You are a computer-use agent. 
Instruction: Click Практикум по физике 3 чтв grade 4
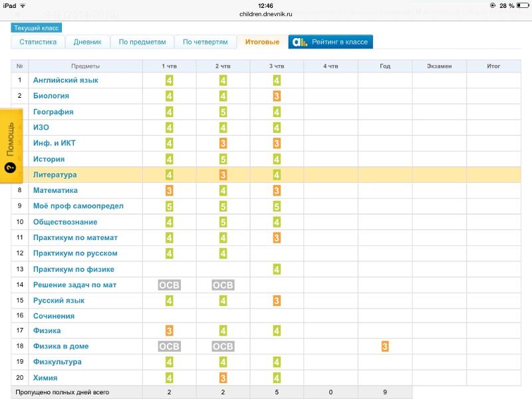(x=277, y=269)
